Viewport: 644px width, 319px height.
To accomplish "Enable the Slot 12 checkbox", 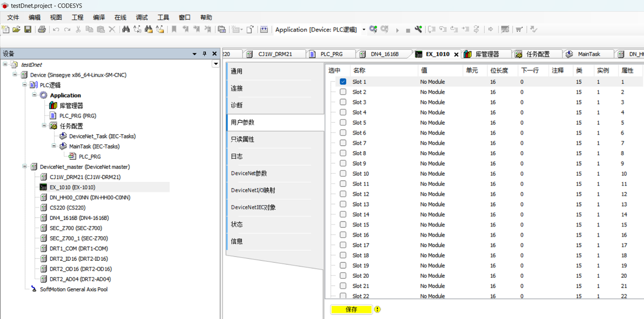I will click(343, 194).
